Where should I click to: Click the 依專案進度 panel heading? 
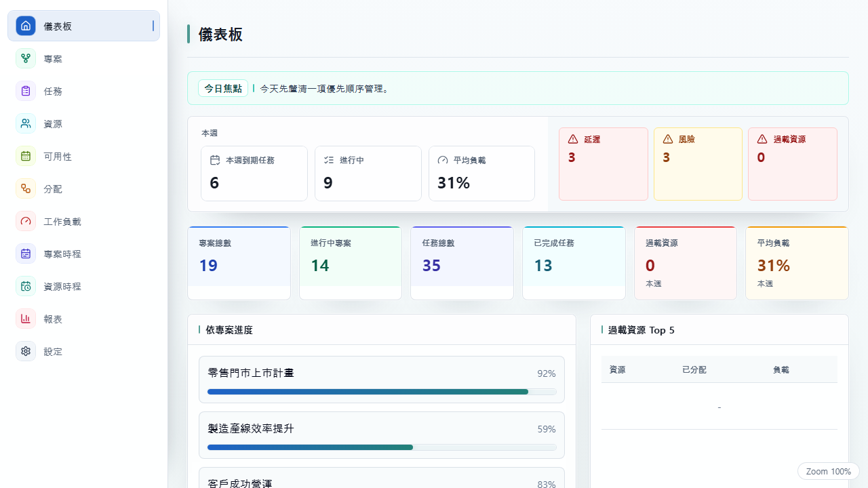(229, 330)
